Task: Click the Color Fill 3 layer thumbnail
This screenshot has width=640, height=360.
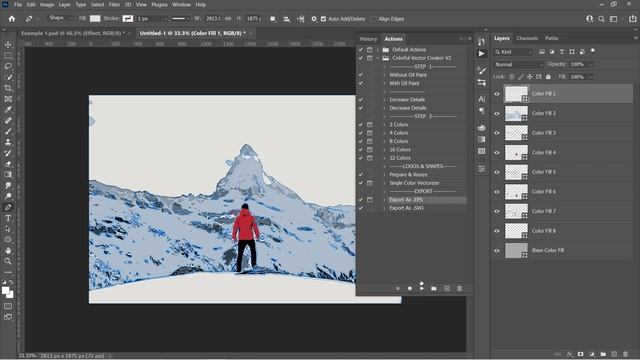Action: [x=516, y=133]
